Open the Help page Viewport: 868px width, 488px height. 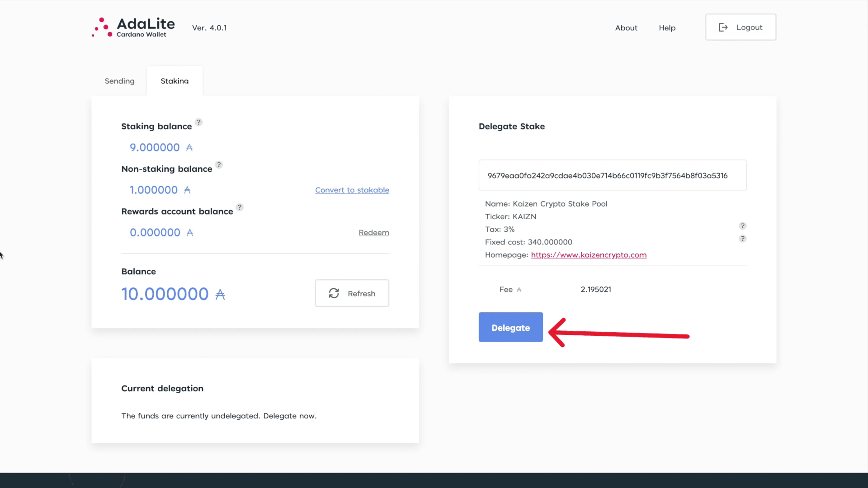coord(667,28)
